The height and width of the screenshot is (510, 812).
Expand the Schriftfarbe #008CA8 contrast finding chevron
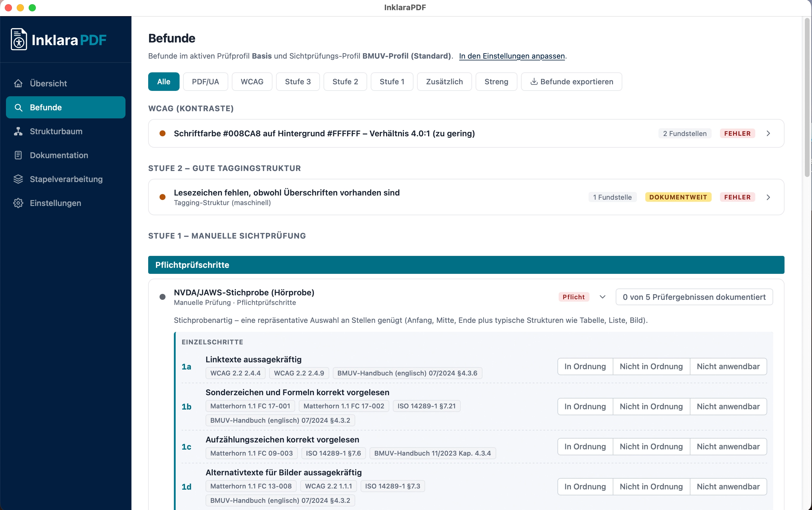pos(768,133)
